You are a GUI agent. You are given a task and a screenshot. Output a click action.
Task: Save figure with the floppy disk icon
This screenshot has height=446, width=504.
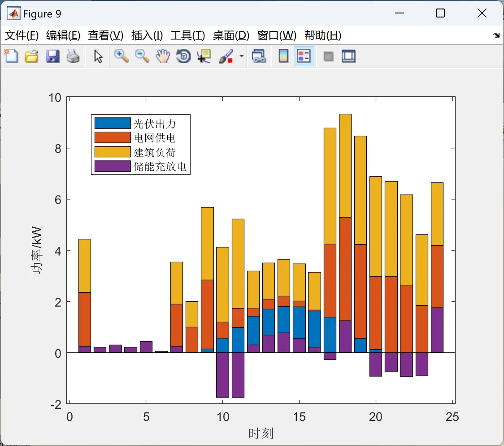pyautogui.click(x=52, y=56)
